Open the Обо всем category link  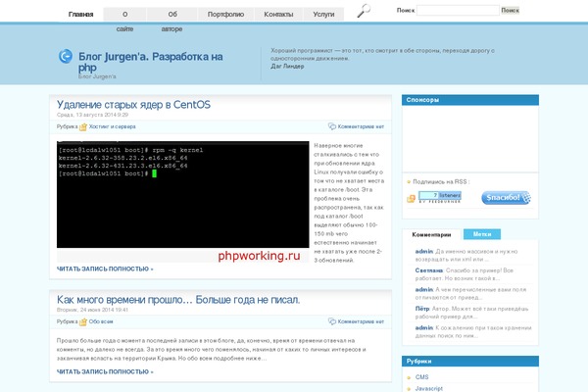[101, 321]
